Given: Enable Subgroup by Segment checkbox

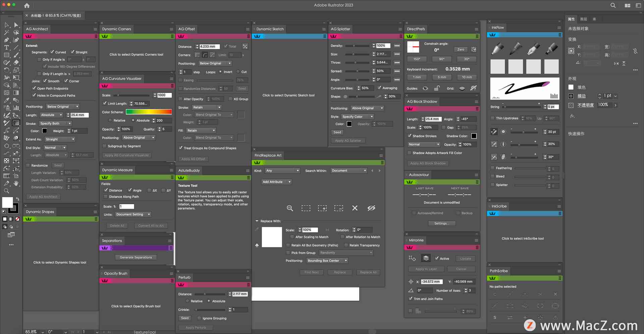Looking at the screenshot, I should click(x=104, y=146).
